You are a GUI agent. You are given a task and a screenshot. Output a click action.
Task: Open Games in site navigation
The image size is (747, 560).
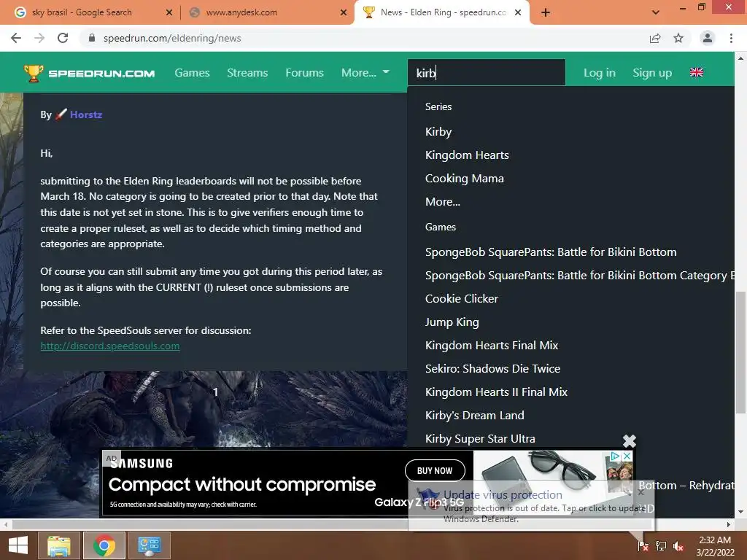pos(192,73)
